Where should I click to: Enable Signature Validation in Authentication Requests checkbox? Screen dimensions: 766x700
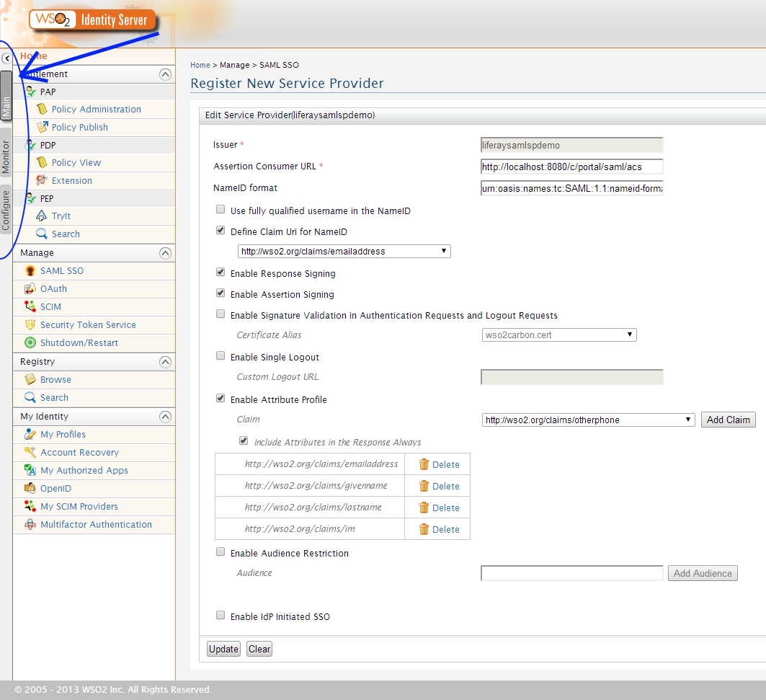(x=221, y=314)
